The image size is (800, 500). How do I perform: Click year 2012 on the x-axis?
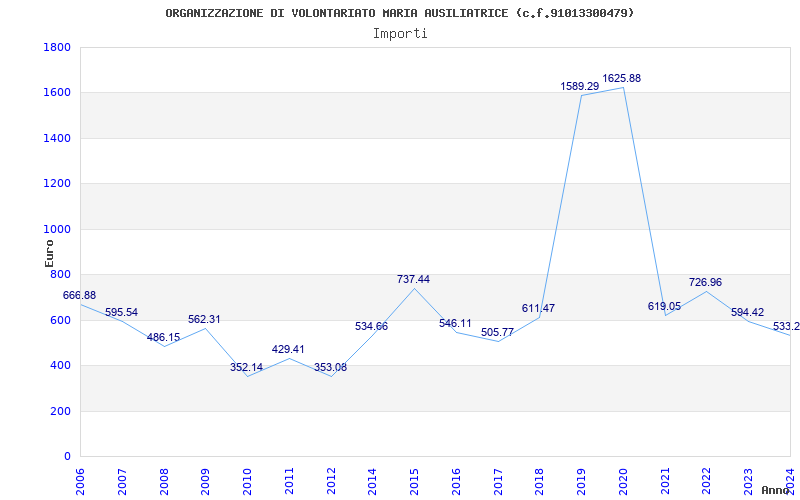click(x=331, y=481)
